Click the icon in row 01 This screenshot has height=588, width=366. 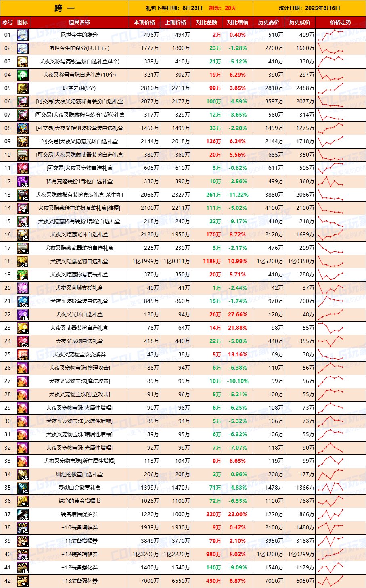click(x=23, y=35)
